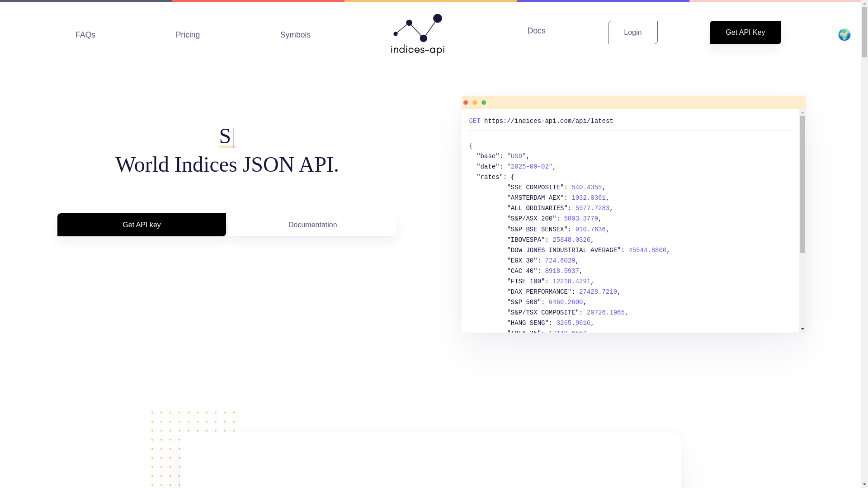Open the globe language selector
The image size is (868, 488).
tap(844, 35)
